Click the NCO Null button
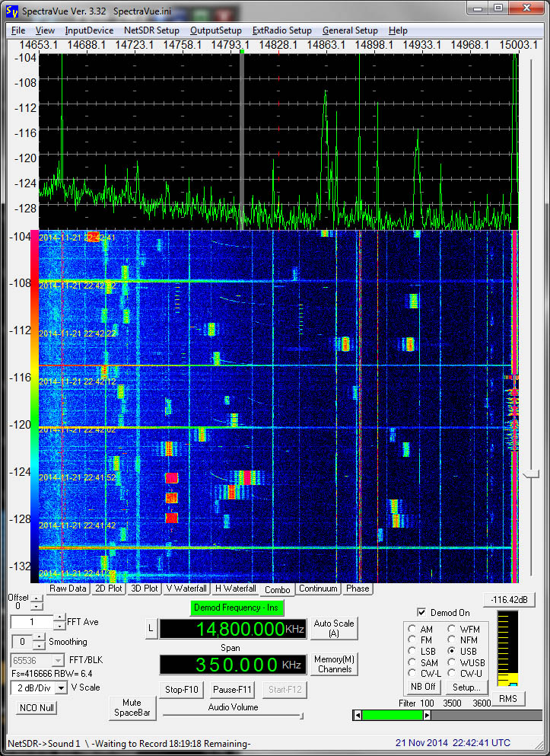The height and width of the screenshot is (756, 550). point(37,708)
